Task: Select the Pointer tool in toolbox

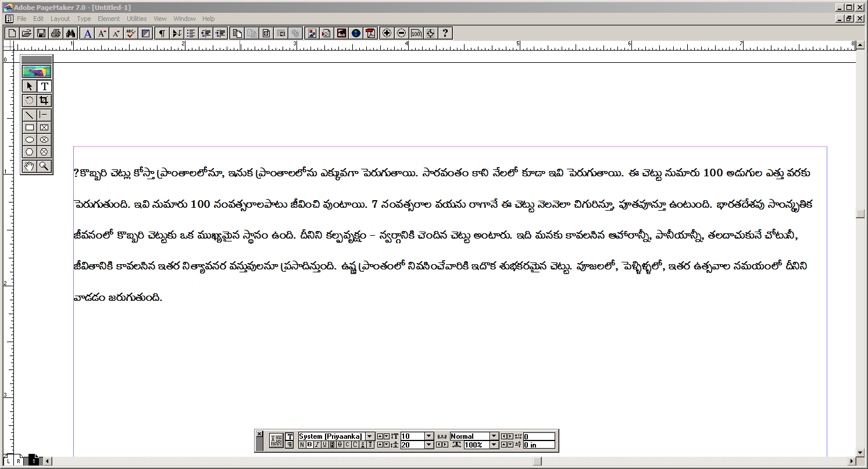Action: click(x=29, y=87)
